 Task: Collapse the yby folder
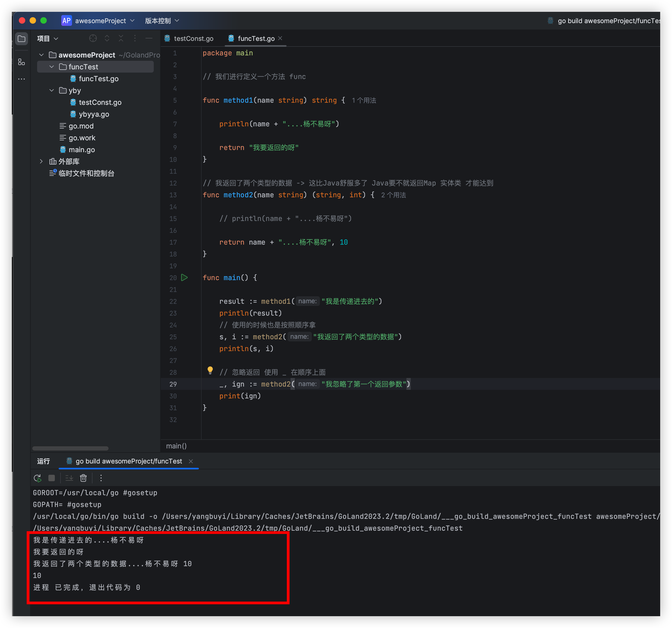(x=52, y=90)
